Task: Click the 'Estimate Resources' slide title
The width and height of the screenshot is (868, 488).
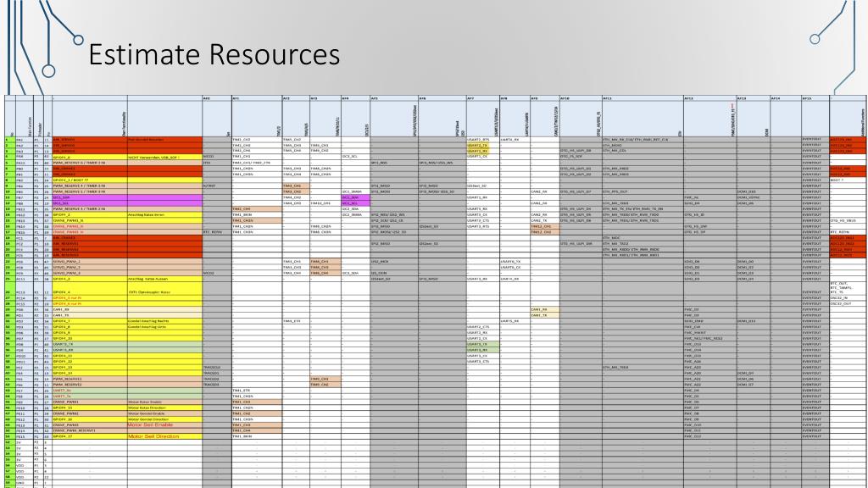Action: coord(214,54)
